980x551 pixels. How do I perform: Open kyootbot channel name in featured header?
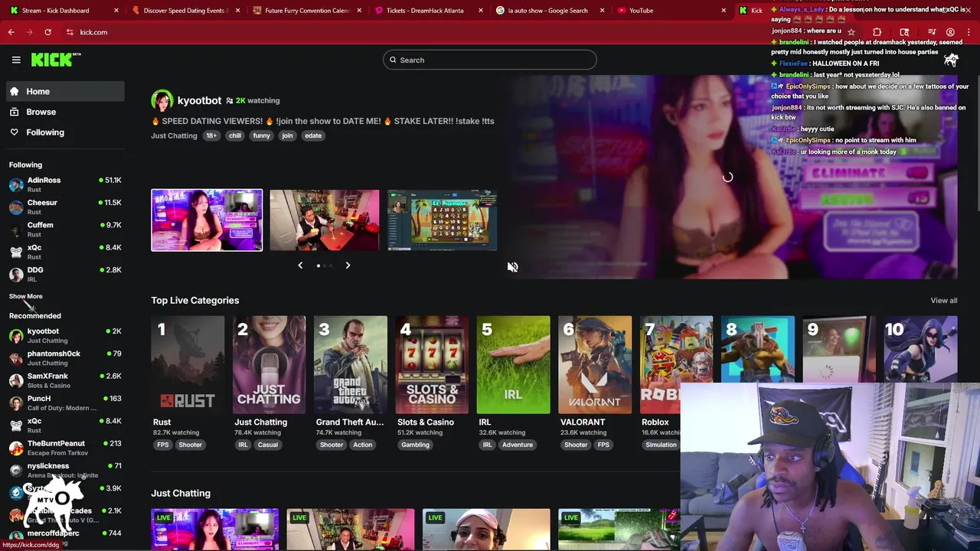tap(199, 100)
